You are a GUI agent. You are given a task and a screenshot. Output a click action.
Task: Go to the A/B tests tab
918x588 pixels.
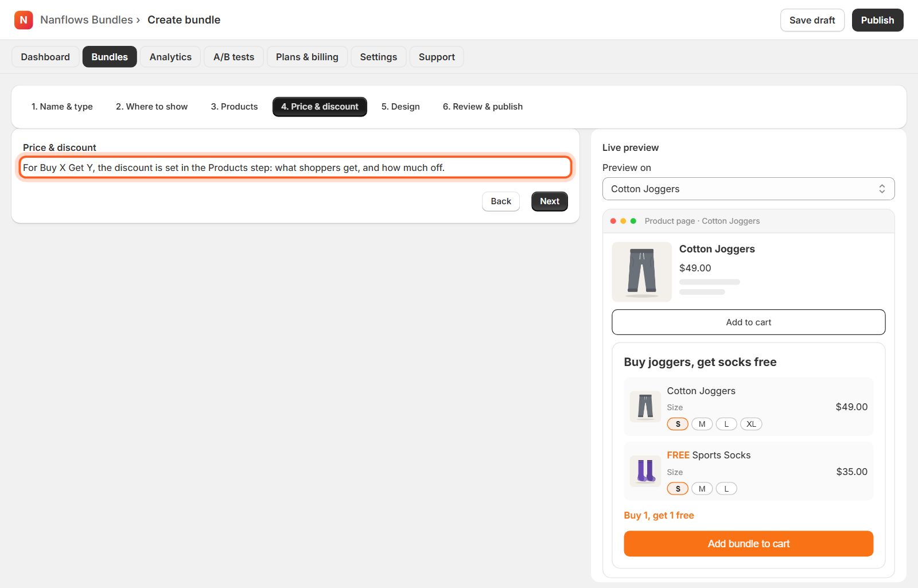[234, 57]
